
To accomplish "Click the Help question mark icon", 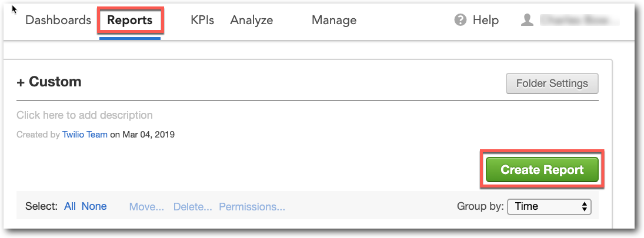I will (x=461, y=21).
